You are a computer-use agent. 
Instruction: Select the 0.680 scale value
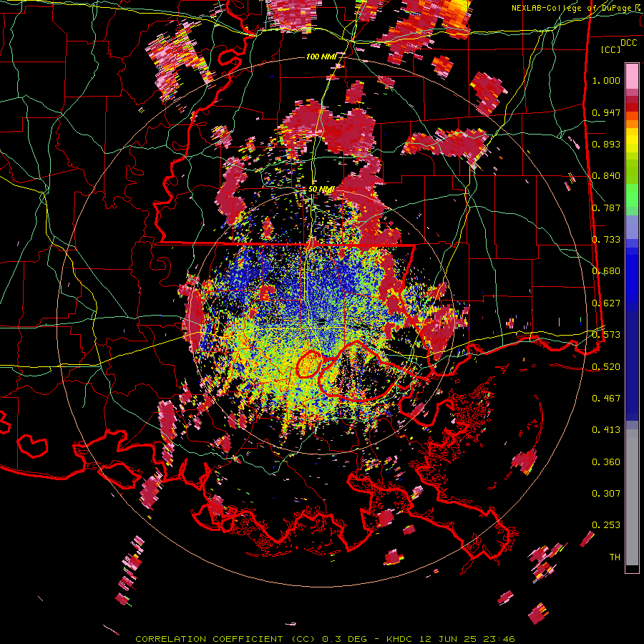606,271
